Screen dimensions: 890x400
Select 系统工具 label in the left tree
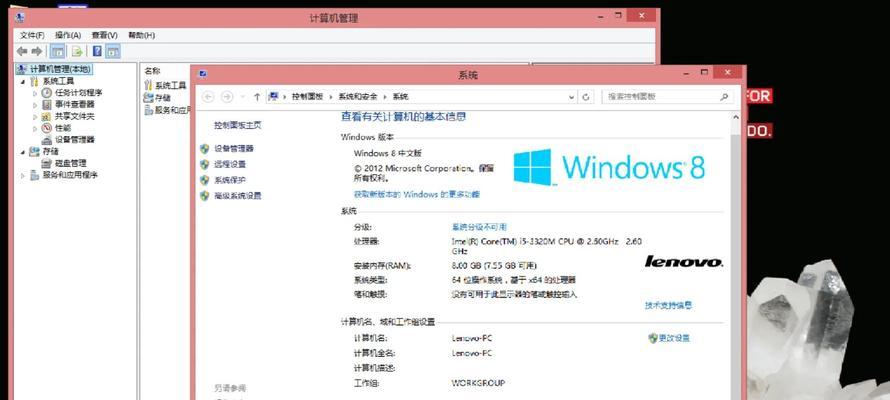pos(58,81)
